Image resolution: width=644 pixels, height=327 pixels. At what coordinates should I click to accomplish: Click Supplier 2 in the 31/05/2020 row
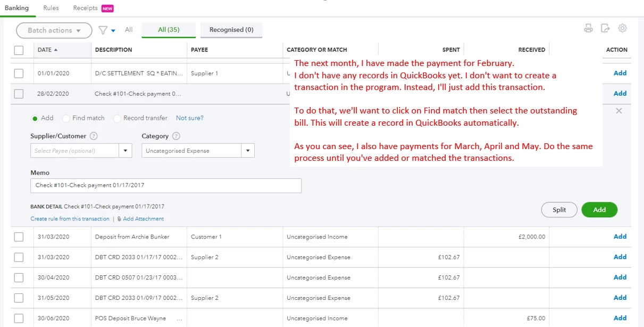(205, 298)
